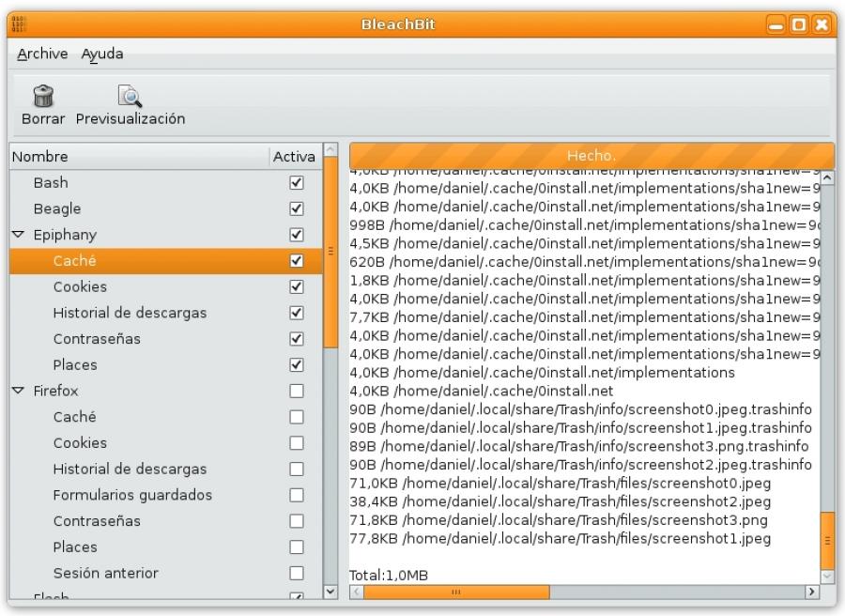Viewport: 845px width, 616px height.
Task: Select the Firefox row label
Action: [x=55, y=391]
